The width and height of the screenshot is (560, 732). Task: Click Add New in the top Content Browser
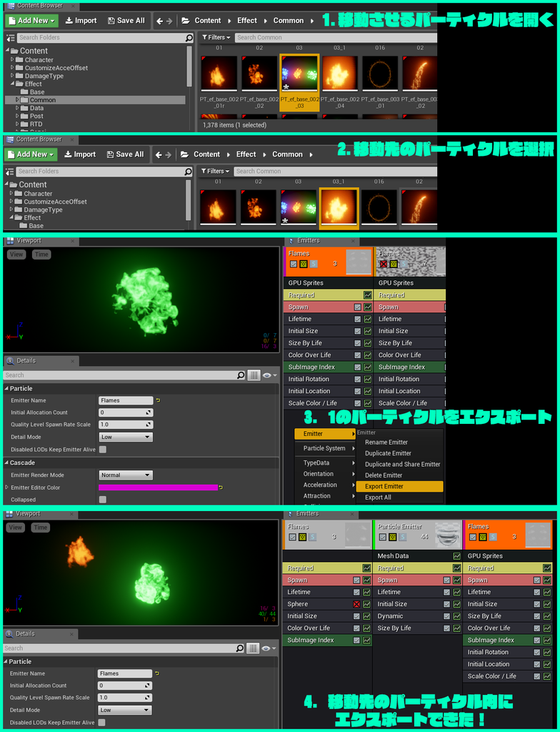click(31, 21)
